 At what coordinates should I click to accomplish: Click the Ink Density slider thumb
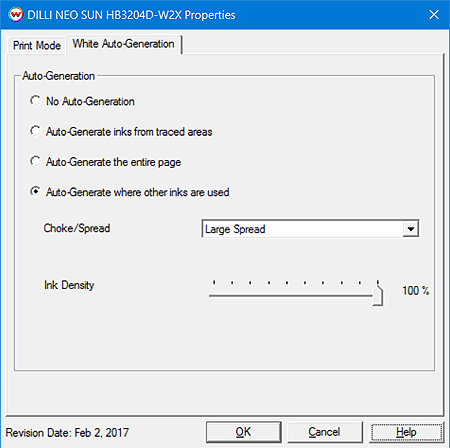tap(378, 293)
